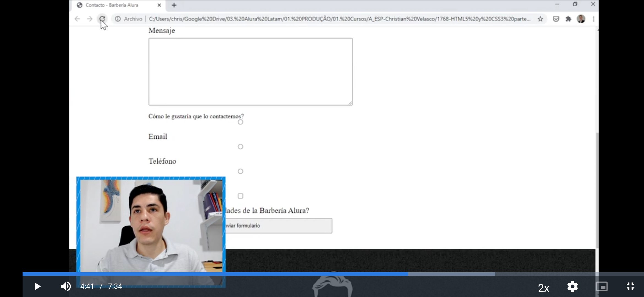Click the reload/refresh page icon
Image resolution: width=644 pixels, height=297 pixels.
pos(102,19)
